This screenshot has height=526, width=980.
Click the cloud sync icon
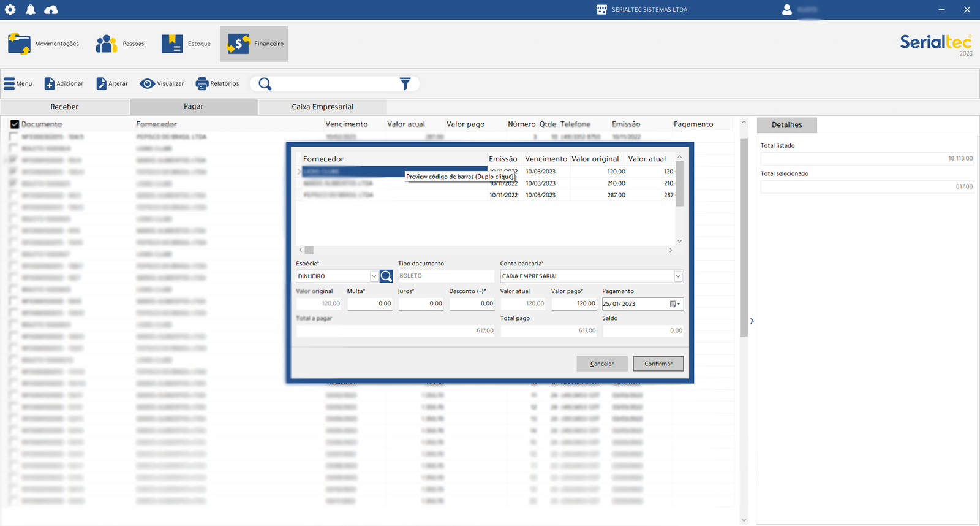click(x=51, y=10)
